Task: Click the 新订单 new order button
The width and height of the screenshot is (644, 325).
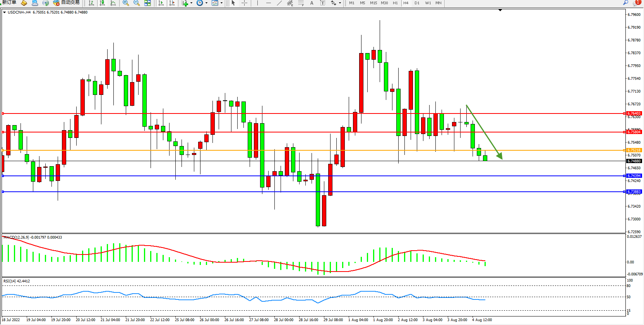Action: coord(9,3)
